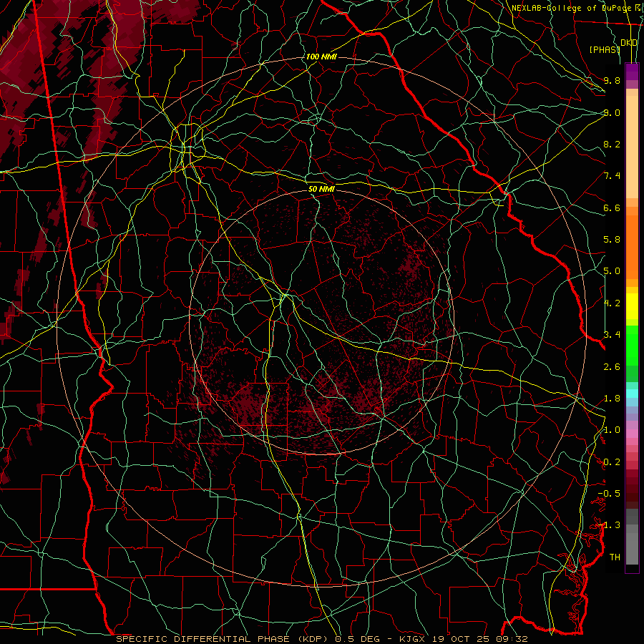Viewport: 644px width, 644px height.
Task: Pick the purple swatch atop the color bar
Action: coord(632,72)
